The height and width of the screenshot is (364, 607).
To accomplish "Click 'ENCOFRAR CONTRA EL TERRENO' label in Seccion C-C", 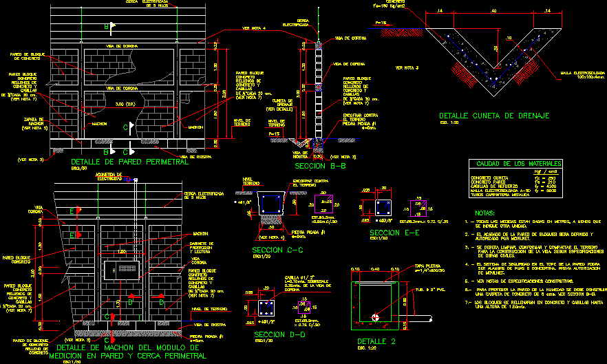I will click(x=310, y=183).
